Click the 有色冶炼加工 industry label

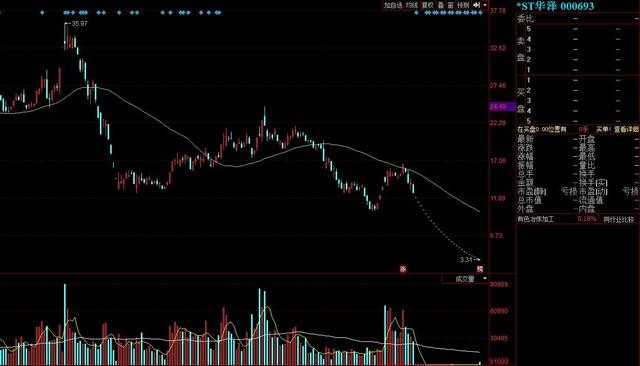[536, 220]
